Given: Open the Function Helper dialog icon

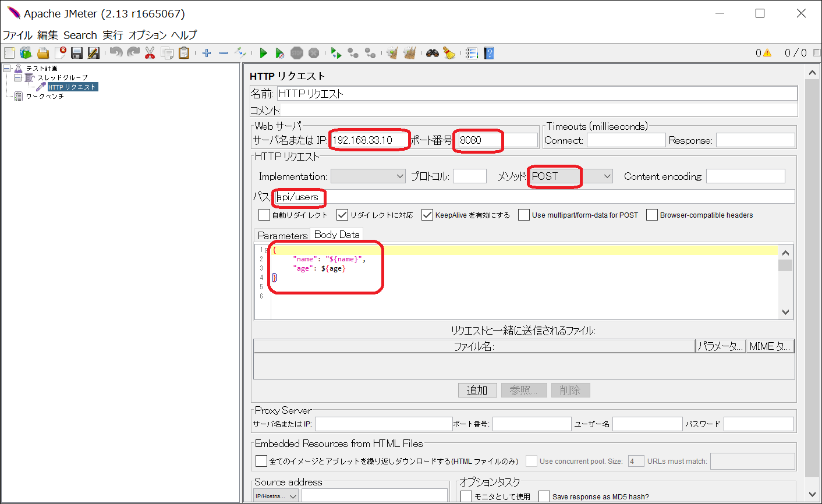Looking at the screenshot, I should tap(472, 53).
